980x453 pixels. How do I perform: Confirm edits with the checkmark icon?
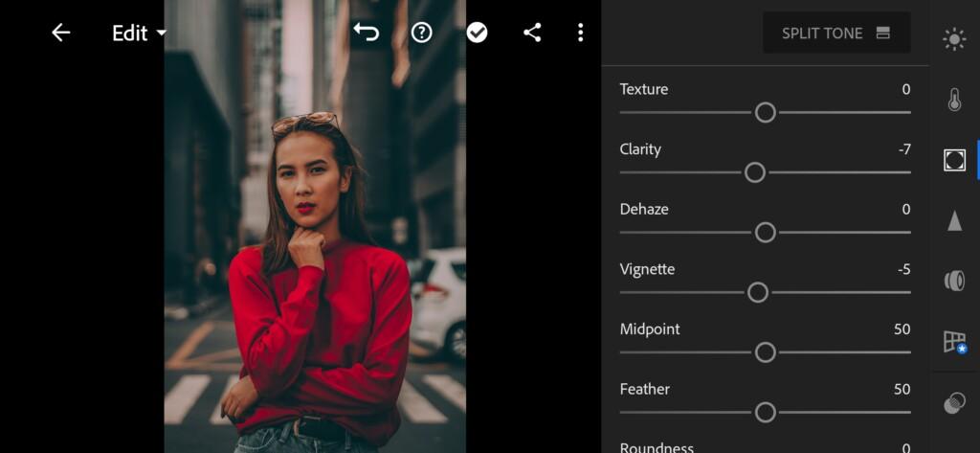point(477,33)
